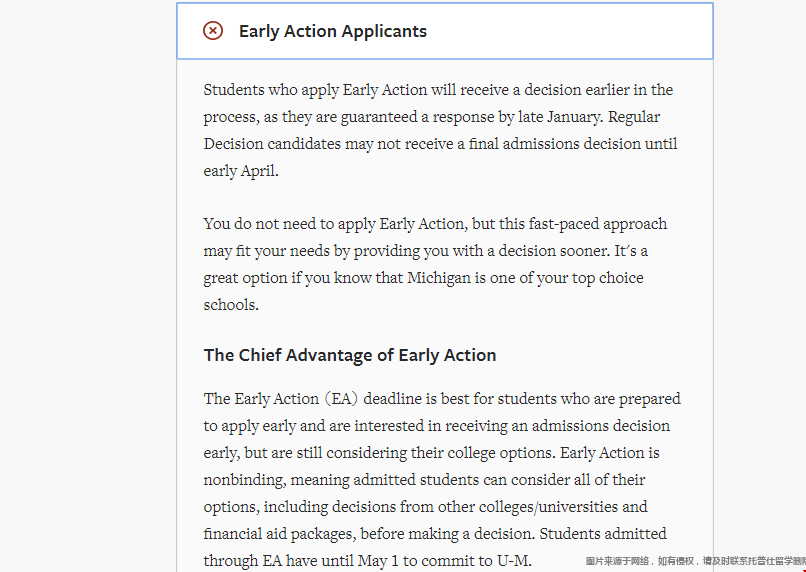Image resolution: width=806 pixels, height=572 pixels.
Task: Click the "The Chief Advantage of Early Action" heading
Action: click(350, 355)
